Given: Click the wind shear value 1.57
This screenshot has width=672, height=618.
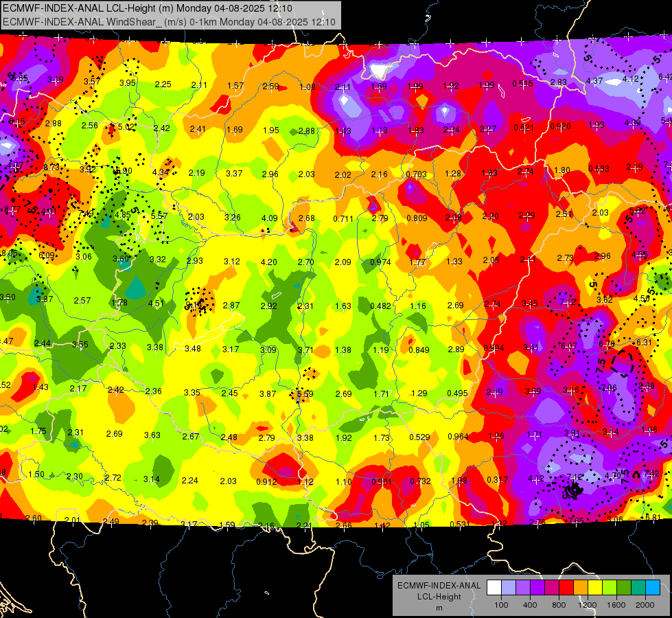Looking at the screenshot, I should click(235, 86).
